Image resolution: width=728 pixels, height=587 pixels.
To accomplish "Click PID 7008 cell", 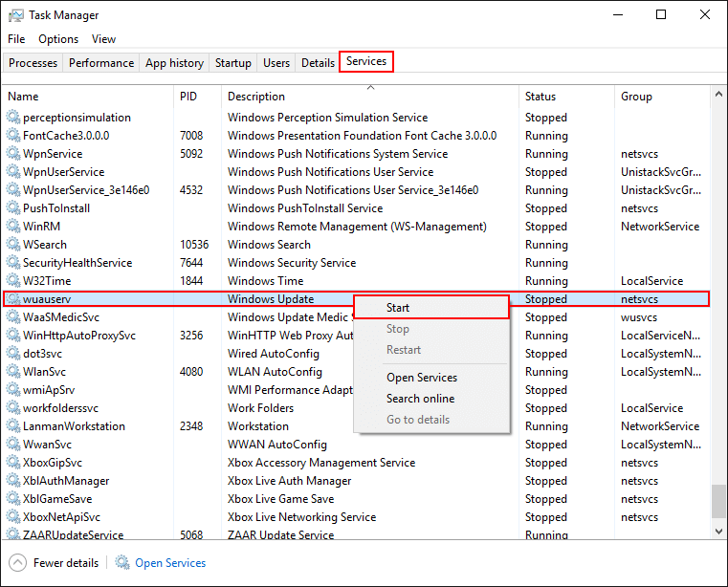I will 191,135.
